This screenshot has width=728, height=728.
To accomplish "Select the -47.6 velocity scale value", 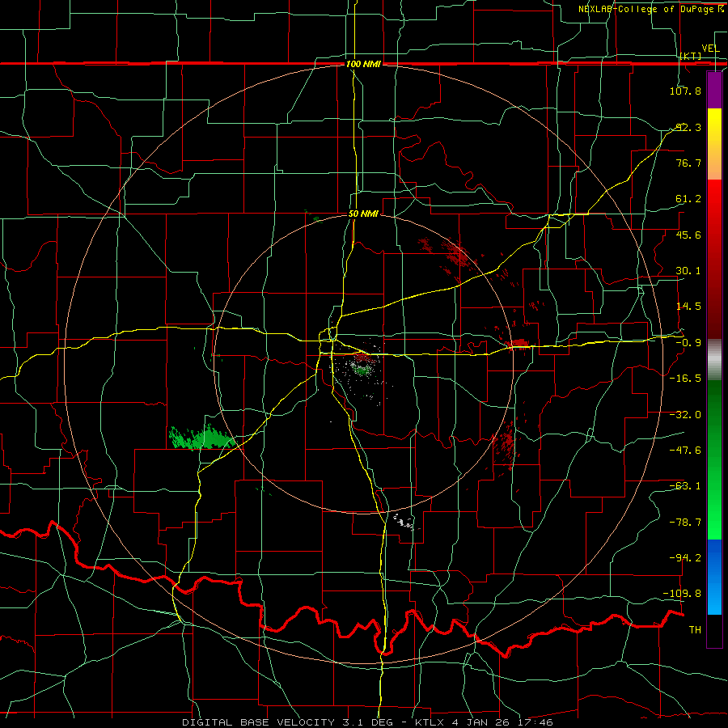I will [x=685, y=451].
